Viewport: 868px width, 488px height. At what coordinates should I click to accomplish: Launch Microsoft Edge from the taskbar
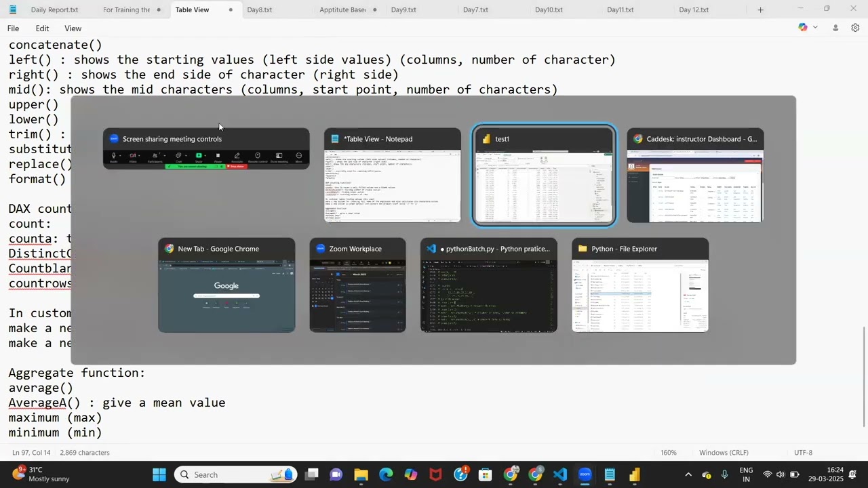click(386, 474)
